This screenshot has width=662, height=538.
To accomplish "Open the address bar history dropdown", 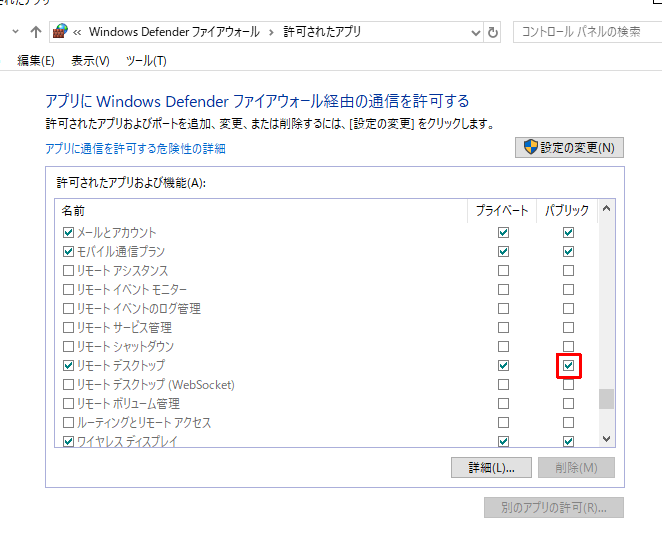I will 476,33.
